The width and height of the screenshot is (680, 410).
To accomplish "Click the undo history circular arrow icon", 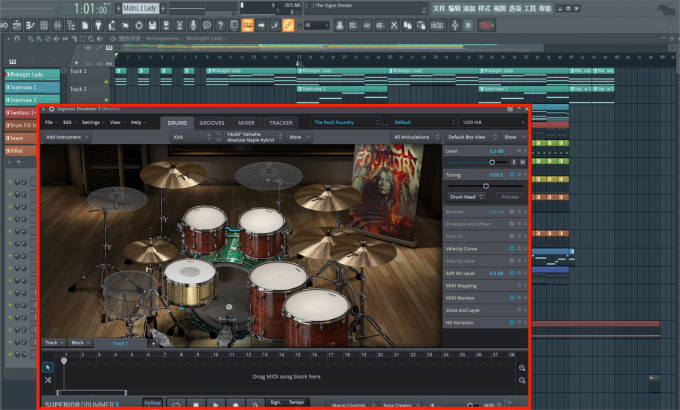I will click(139, 26).
